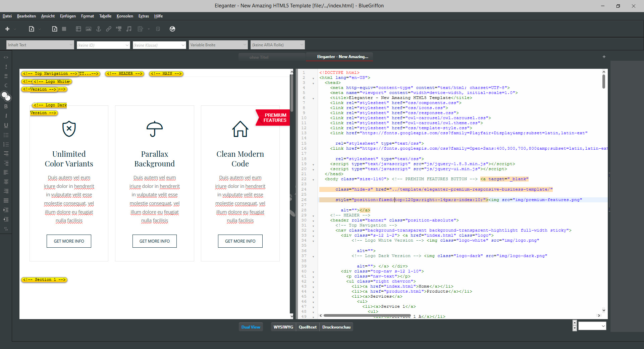Insert a link with the chain icon
This screenshot has width=644, height=349.
click(109, 29)
